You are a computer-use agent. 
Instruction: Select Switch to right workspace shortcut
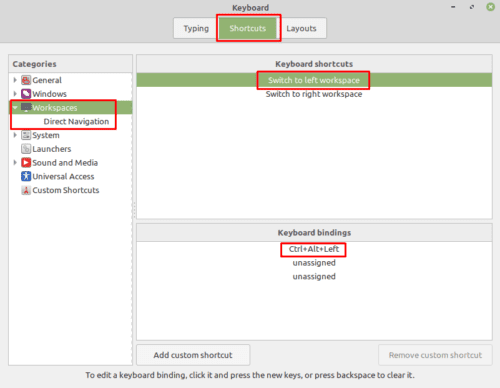tap(314, 94)
